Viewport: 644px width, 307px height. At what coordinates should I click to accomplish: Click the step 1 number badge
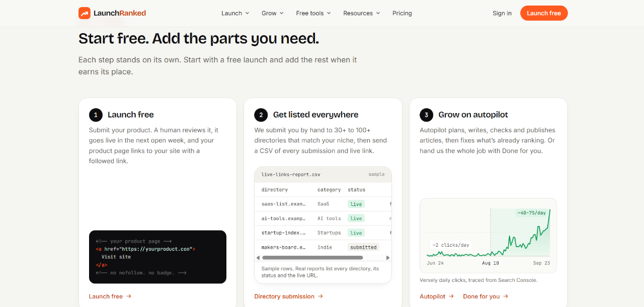pos(96,115)
